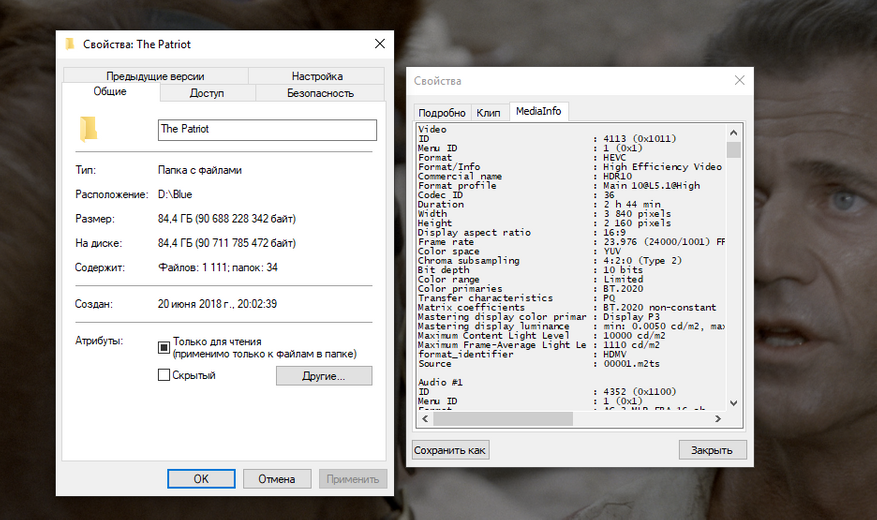Click '10 bits' bit depth value
Viewport: 877px width, 520px height.
pyautogui.click(x=623, y=270)
